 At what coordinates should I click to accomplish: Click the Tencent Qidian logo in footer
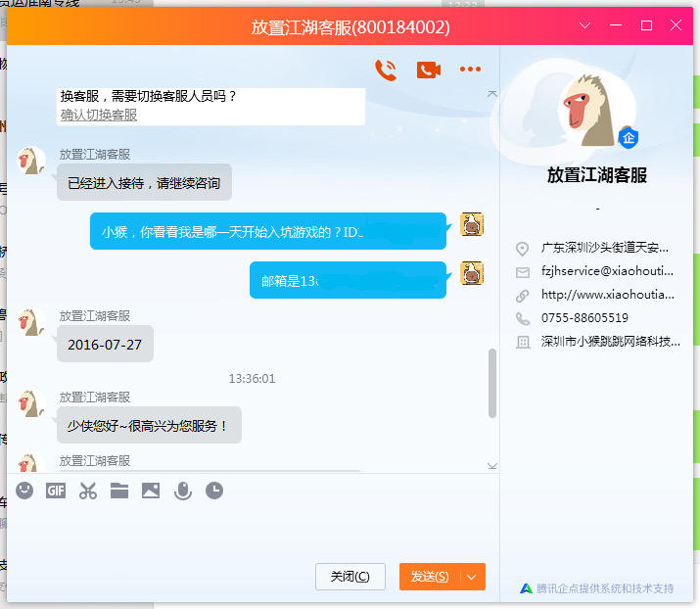coord(526,588)
